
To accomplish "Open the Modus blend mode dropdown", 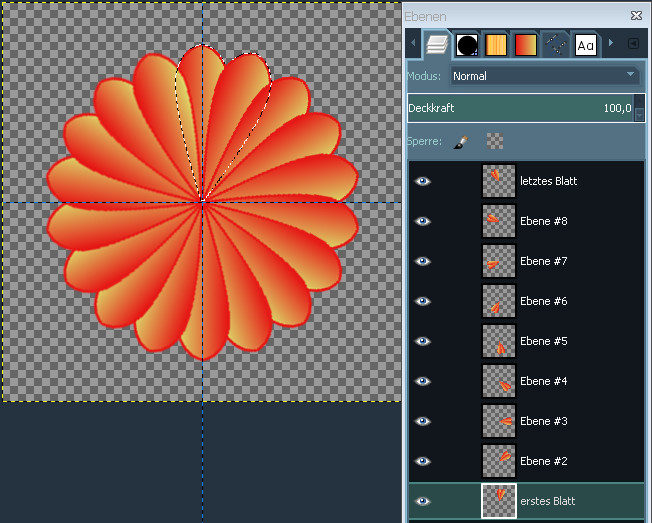I will click(x=544, y=75).
